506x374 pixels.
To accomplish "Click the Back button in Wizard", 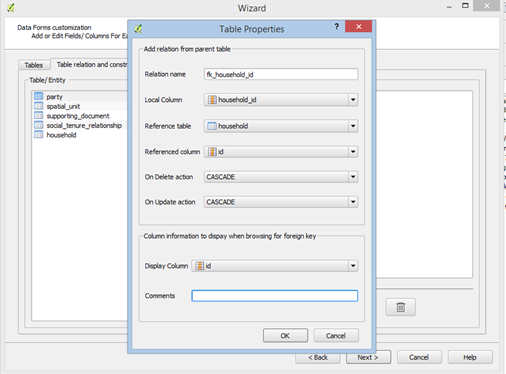I will (x=318, y=357).
